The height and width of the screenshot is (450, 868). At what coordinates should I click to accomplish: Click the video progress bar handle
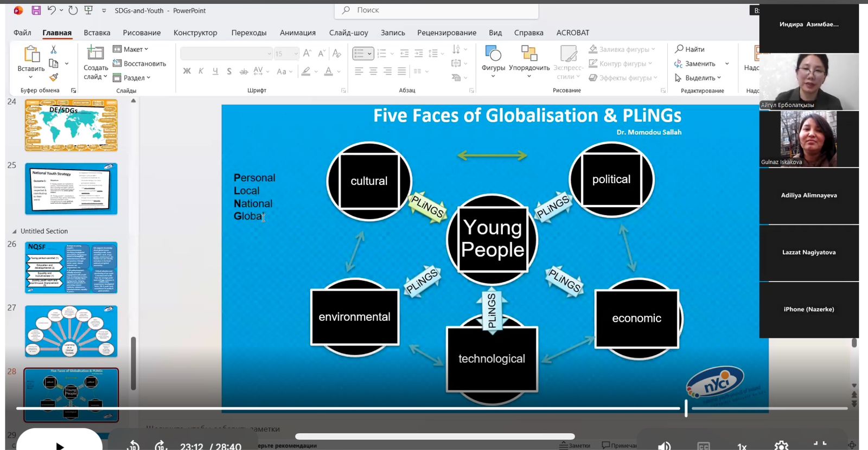[x=686, y=408]
